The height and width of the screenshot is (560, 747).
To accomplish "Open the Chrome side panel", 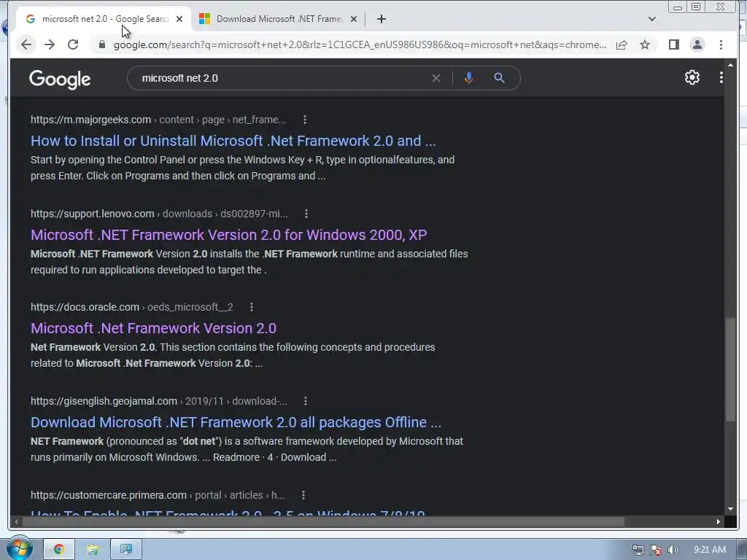I will [x=673, y=44].
